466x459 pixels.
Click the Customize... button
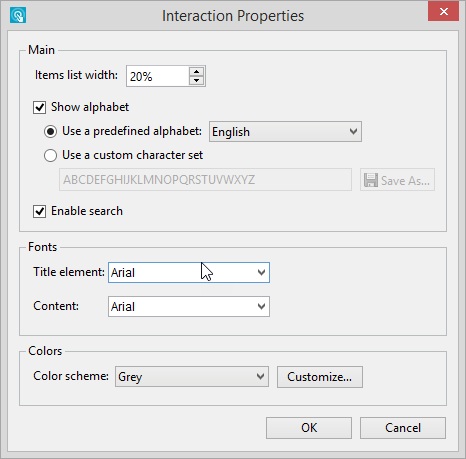[320, 377]
